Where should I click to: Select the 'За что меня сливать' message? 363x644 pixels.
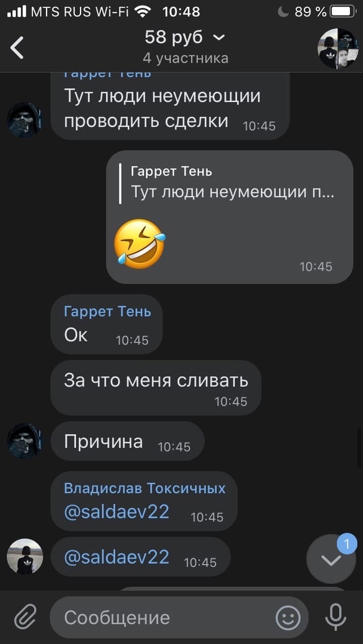coord(156,388)
